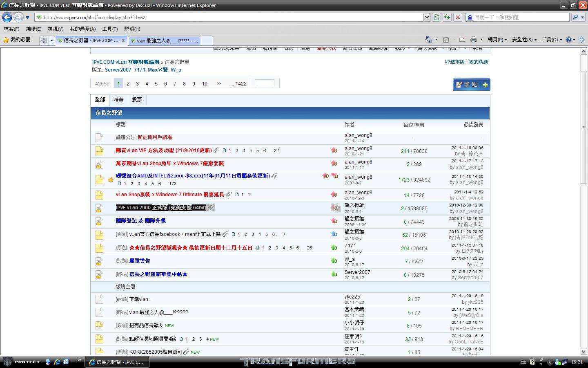Click the browser Back arrow button

pyautogui.click(x=7, y=17)
